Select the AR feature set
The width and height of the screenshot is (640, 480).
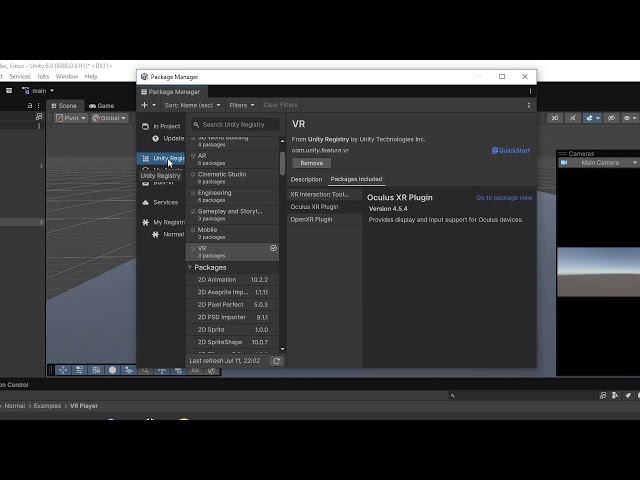pos(232,159)
